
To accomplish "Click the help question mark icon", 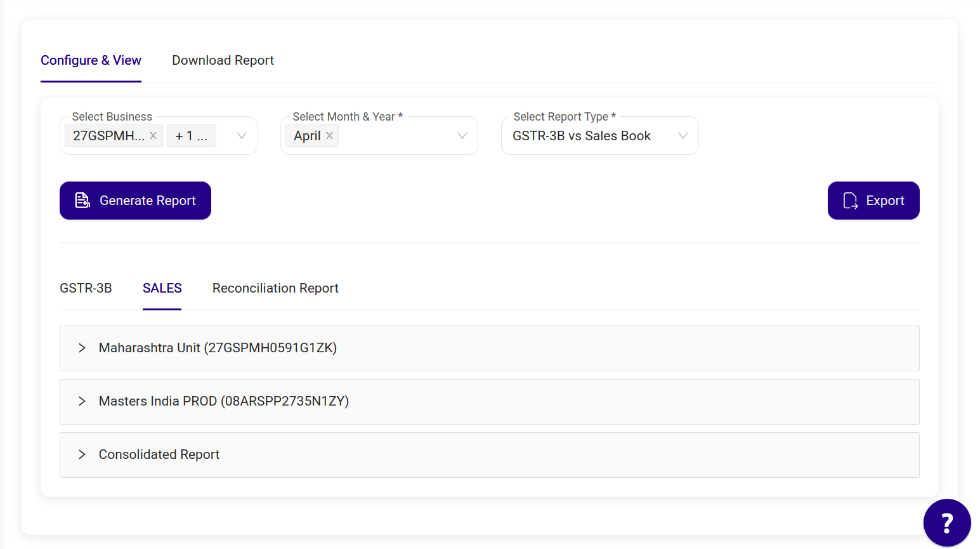I will [x=946, y=523].
